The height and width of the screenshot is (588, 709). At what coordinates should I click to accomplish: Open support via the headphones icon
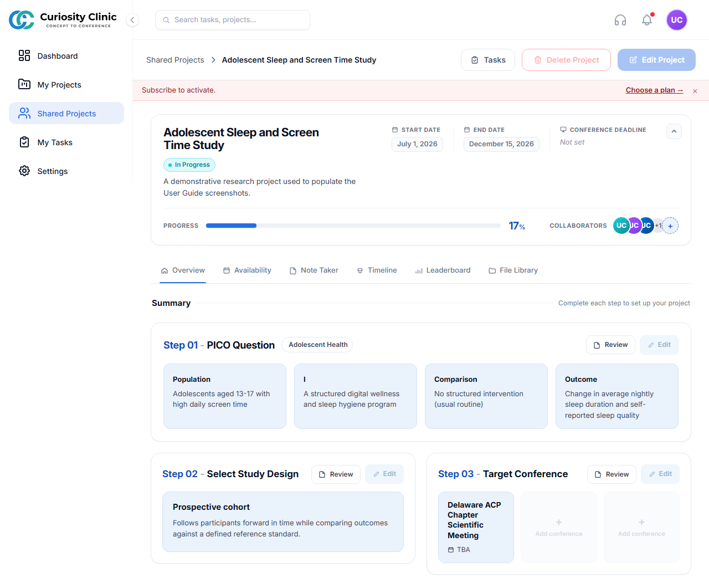[x=620, y=20]
